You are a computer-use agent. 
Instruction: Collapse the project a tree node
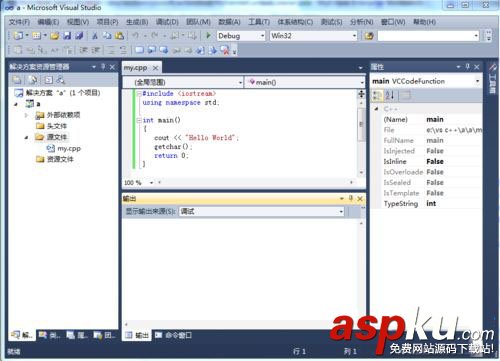pyautogui.click(x=16, y=104)
